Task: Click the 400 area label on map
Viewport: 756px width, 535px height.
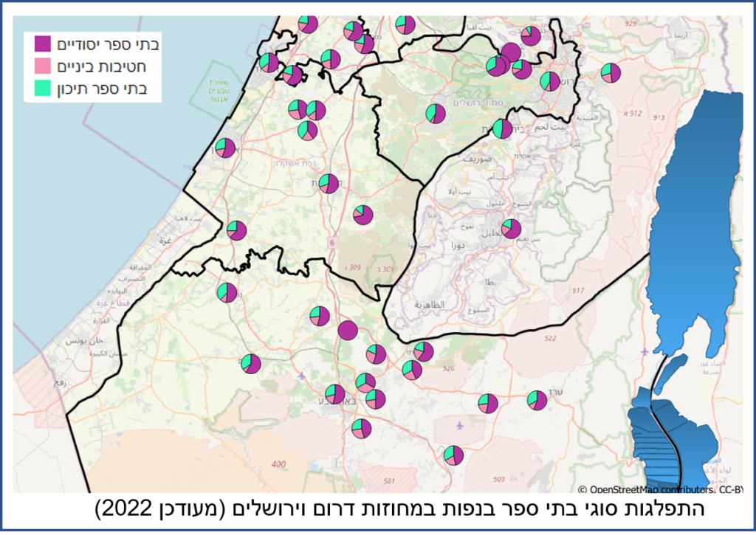Action: coord(278,464)
